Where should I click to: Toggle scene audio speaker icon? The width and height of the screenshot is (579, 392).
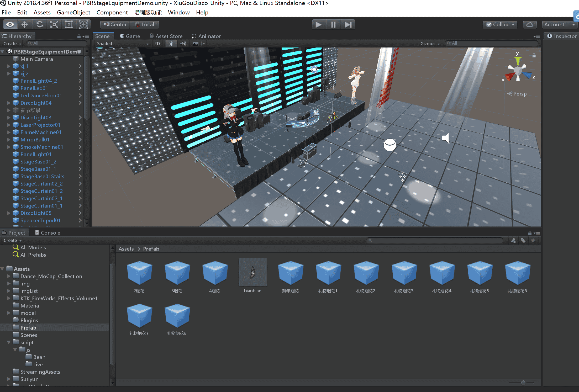click(x=183, y=44)
